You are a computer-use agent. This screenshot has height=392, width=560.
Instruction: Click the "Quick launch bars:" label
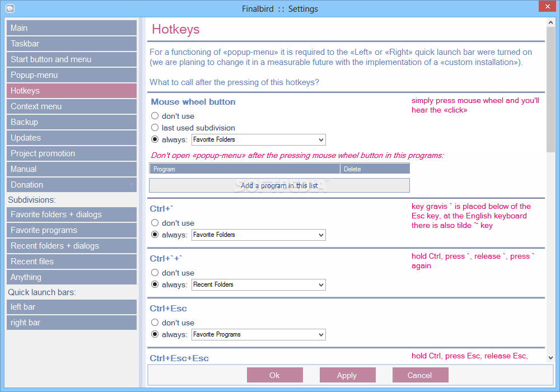point(42,292)
